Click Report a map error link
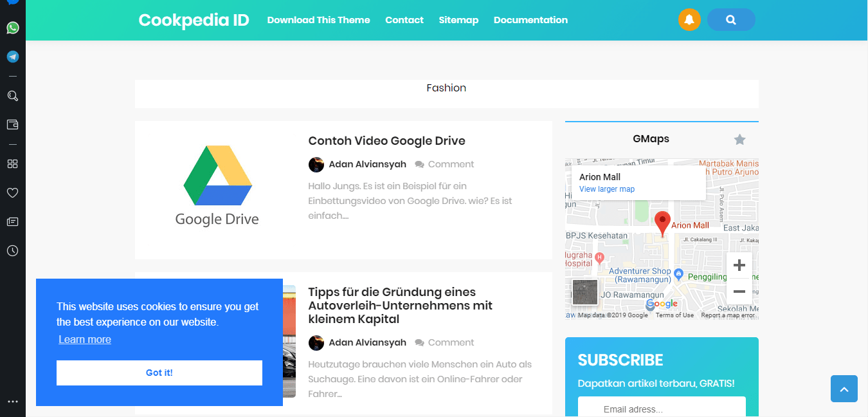 [728, 315]
